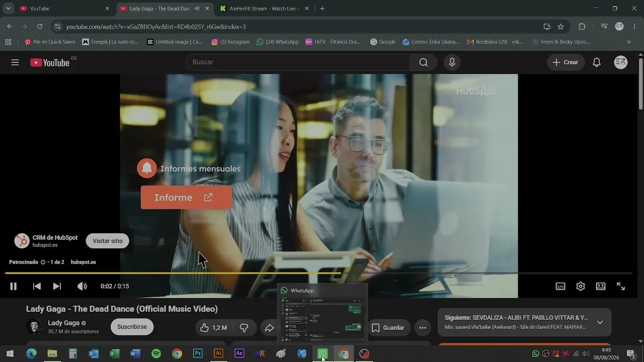Open the YouTube guide hamburger menu
Image resolution: width=644 pixels, height=362 pixels.
(x=15, y=62)
